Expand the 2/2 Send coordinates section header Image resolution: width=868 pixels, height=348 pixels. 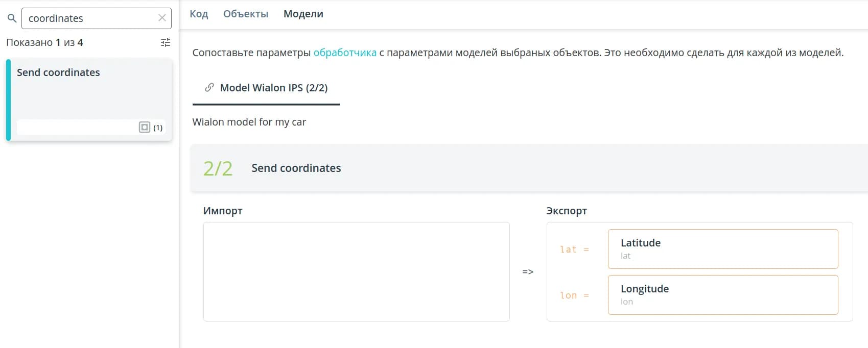(529, 168)
